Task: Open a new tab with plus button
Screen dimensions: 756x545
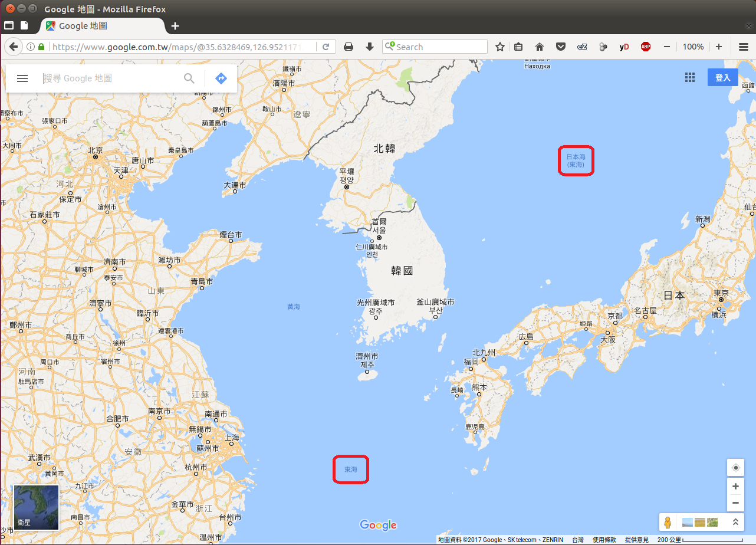Action: (x=175, y=26)
